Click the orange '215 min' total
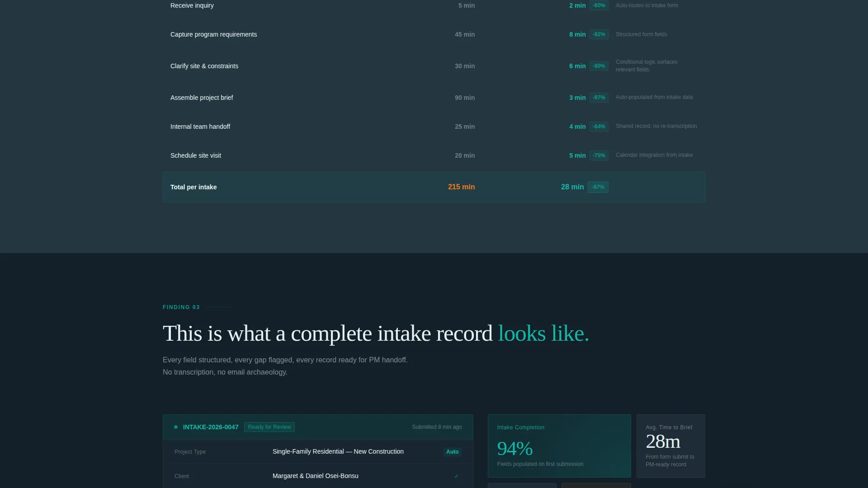 (461, 187)
